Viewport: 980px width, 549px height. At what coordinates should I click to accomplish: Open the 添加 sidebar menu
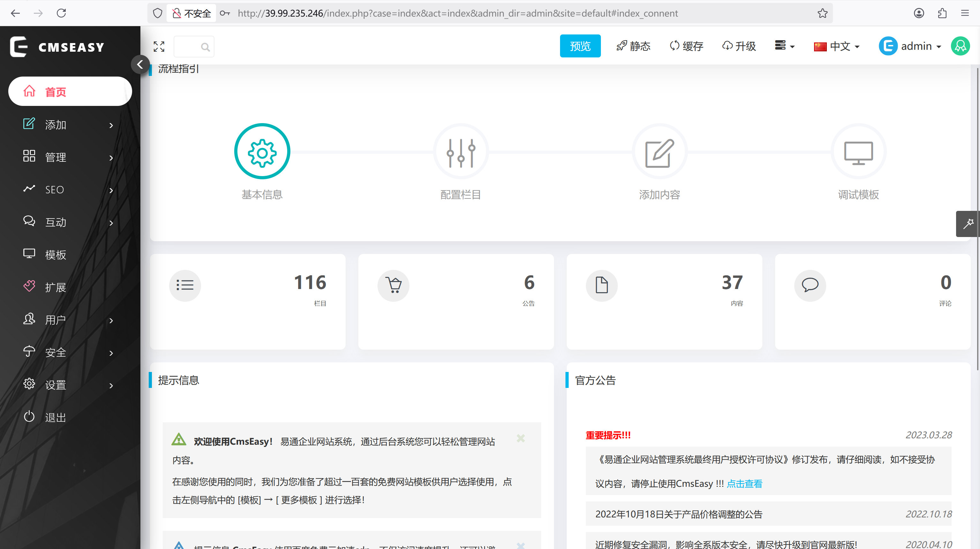click(x=70, y=124)
